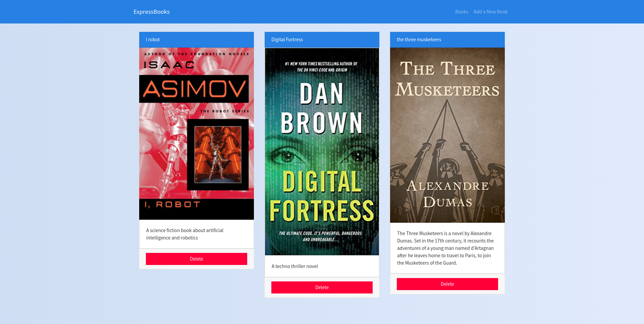644x324 pixels.
Task: Click the artificial intelligence and robotics description
Action: pos(185,234)
